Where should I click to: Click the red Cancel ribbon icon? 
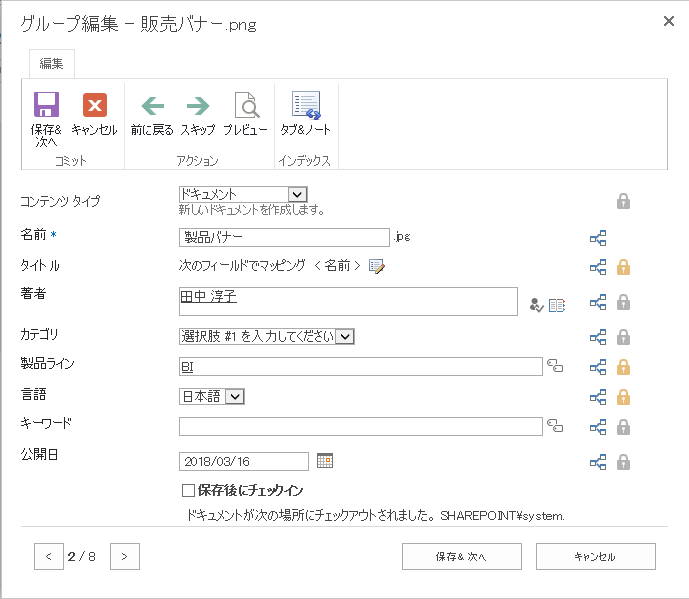tap(94, 106)
